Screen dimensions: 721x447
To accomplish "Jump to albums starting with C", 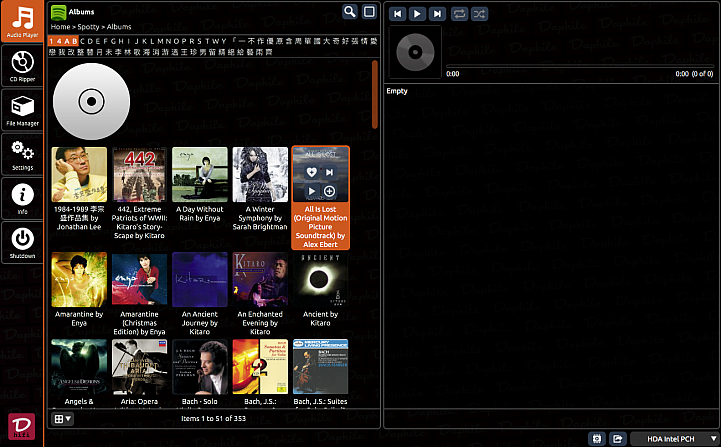I will pyautogui.click(x=83, y=41).
